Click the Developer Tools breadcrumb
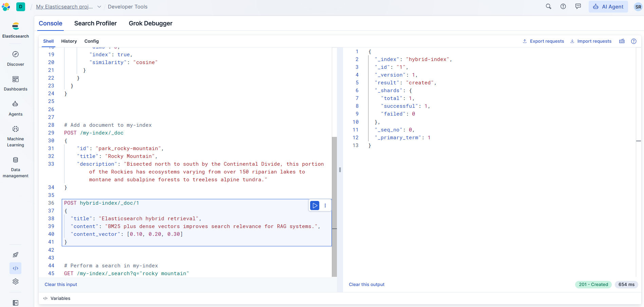Viewport: 644px width, 307px height. tap(128, 7)
